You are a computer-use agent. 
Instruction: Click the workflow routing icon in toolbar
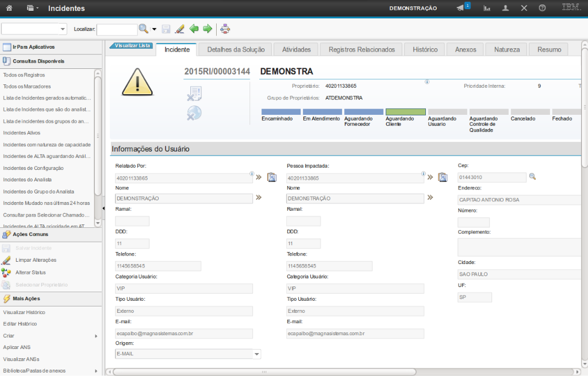(x=225, y=29)
